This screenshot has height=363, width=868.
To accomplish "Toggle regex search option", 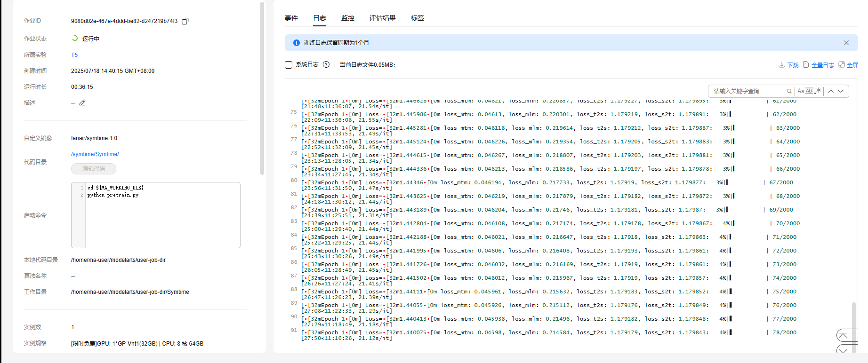I will (x=818, y=91).
